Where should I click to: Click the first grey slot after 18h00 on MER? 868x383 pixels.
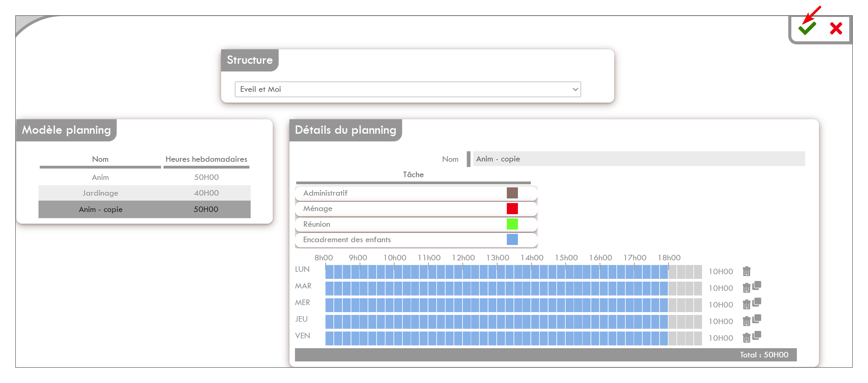point(672,305)
